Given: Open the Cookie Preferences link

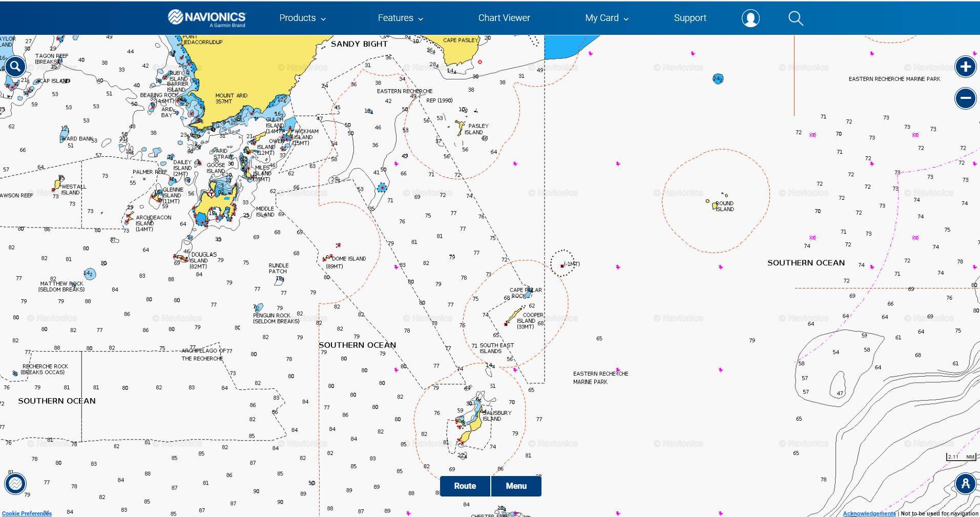Looking at the screenshot, I should click(27, 513).
